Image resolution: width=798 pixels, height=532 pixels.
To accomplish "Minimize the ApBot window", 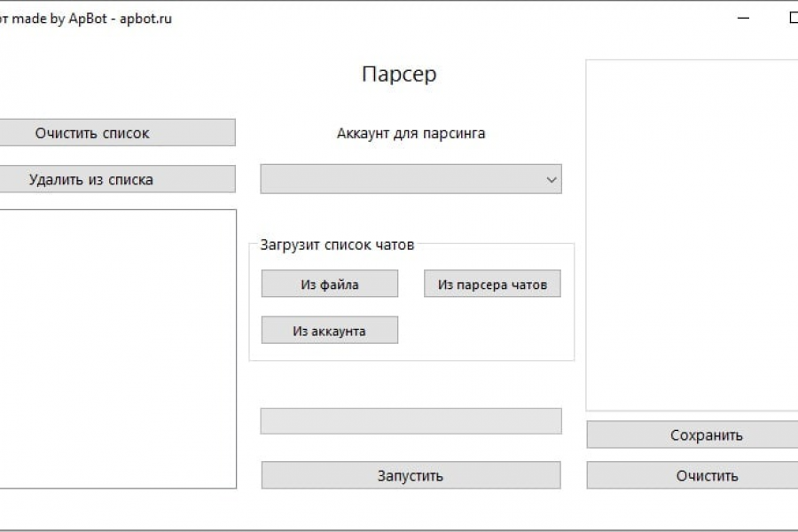I will click(x=745, y=18).
